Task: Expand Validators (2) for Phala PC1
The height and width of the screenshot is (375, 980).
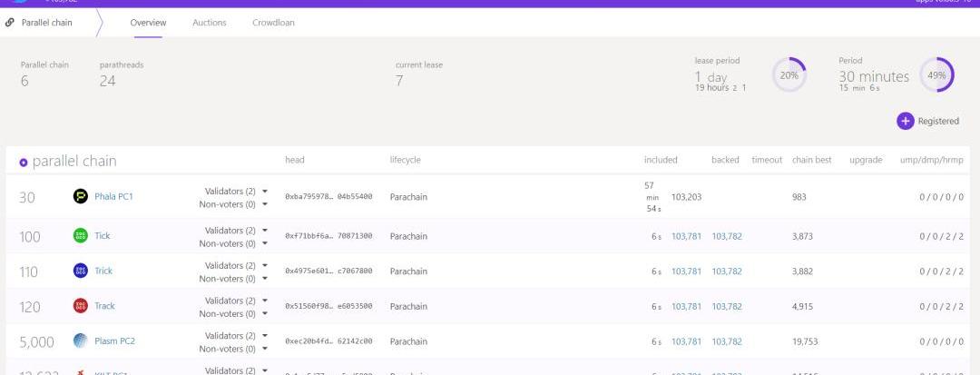Action: pos(264,192)
